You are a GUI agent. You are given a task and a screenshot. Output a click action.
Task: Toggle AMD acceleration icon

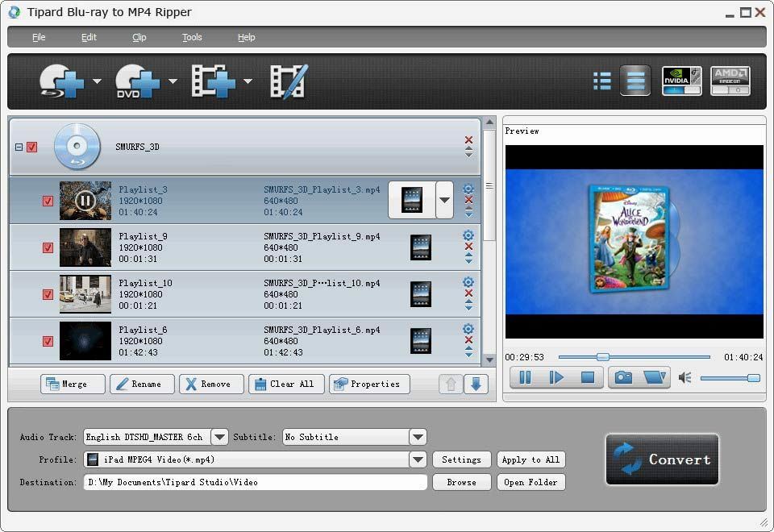coord(730,81)
